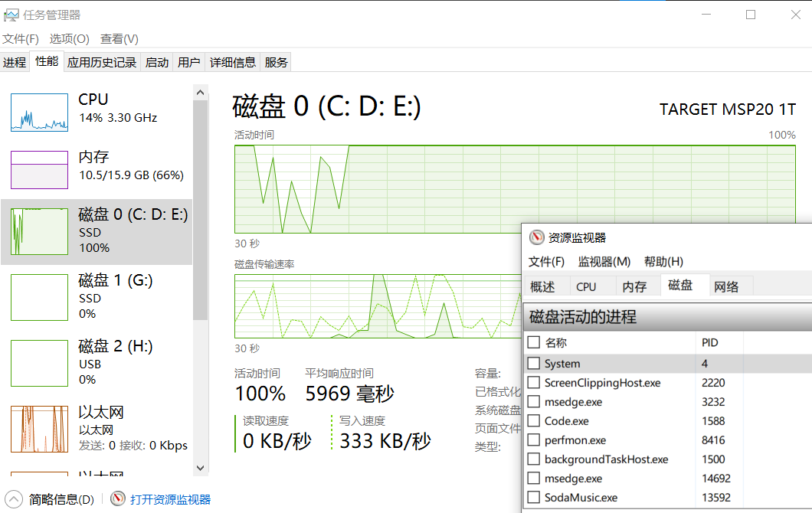Select the backgroundTaskHost.exe process row

[x=667, y=459]
